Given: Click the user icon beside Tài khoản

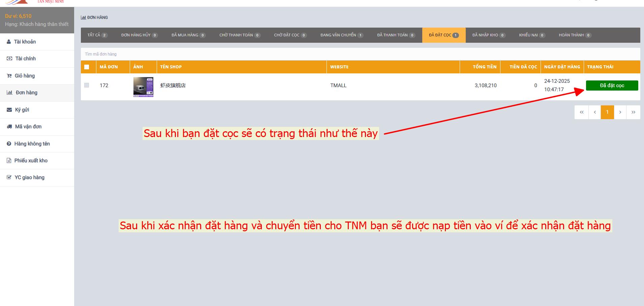Looking at the screenshot, I should [9, 42].
